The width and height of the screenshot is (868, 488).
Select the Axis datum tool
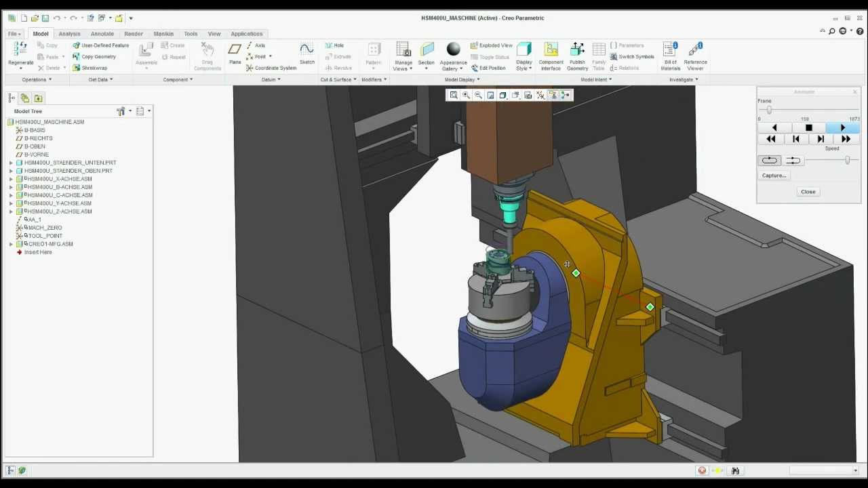(x=256, y=45)
